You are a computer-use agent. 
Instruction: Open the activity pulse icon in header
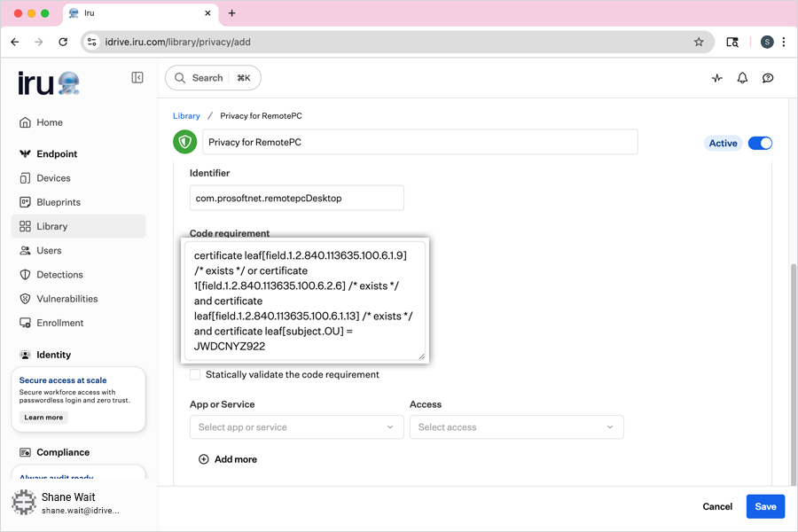pos(717,78)
